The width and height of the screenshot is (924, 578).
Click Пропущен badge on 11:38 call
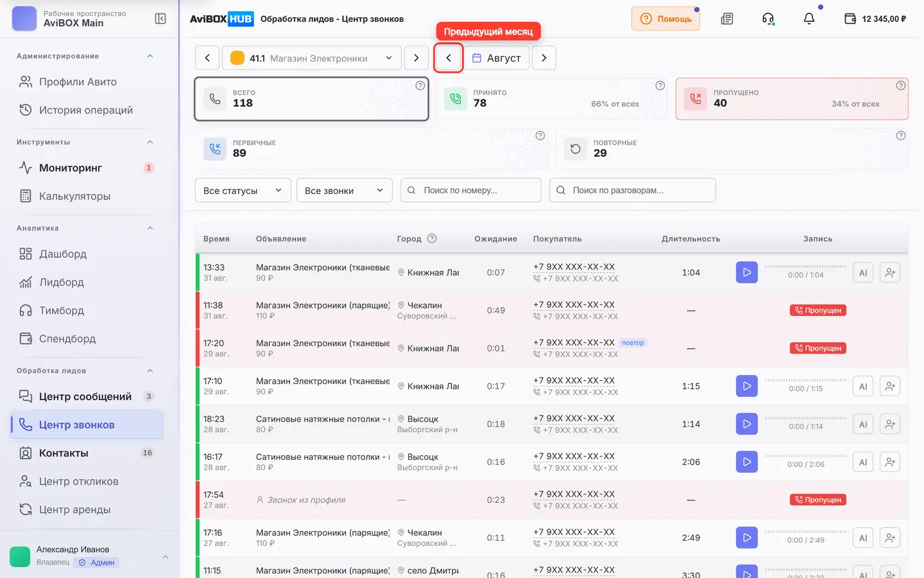tap(817, 310)
